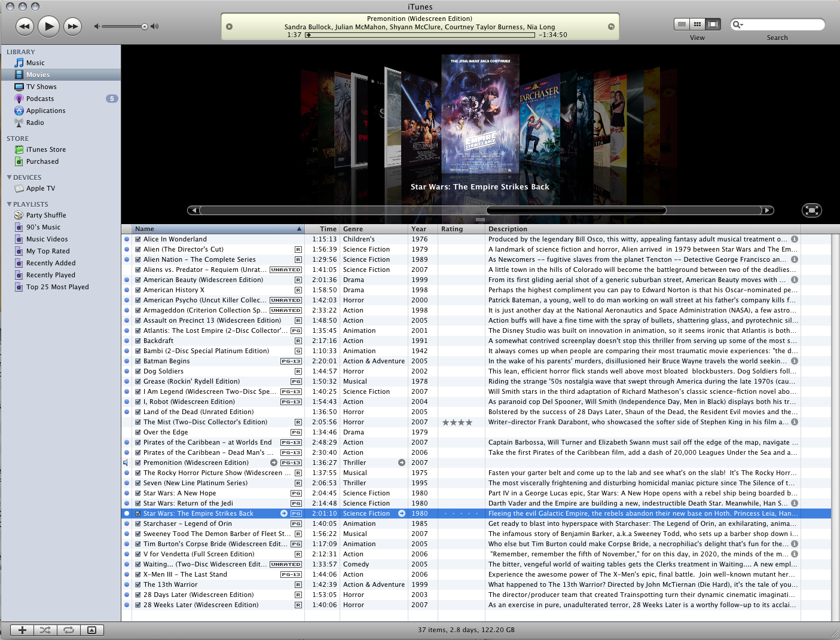Uncheck Batman Begins checkbox
Viewport: 840px width, 640px height.
click(x=138, y=361)
